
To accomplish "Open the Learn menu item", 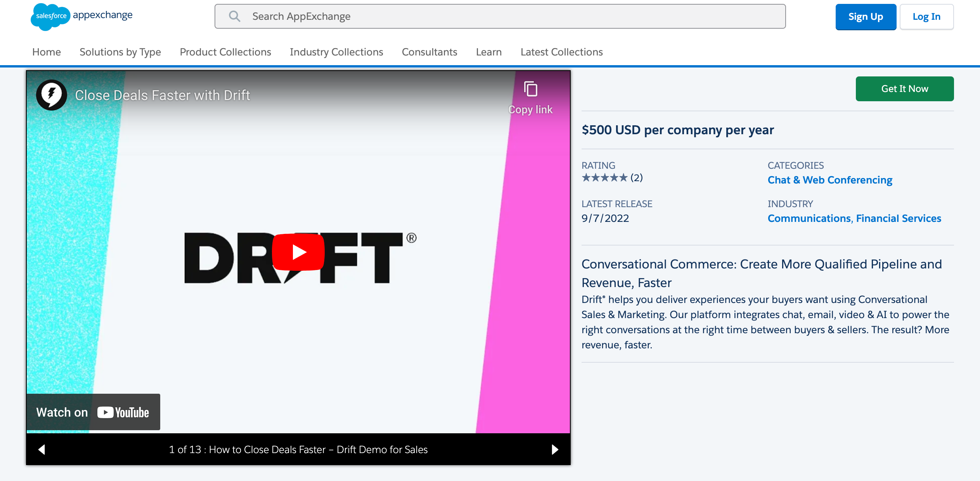I will (x=489, y=52).
